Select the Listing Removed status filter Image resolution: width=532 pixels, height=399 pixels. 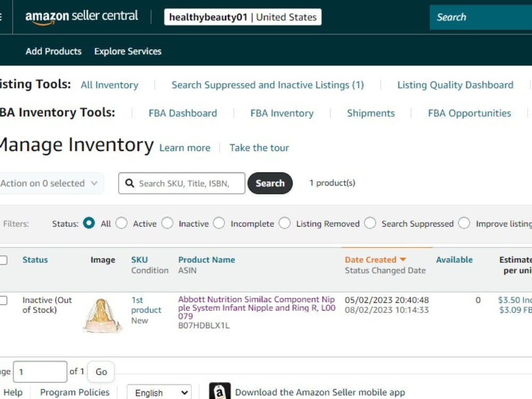[x=285, y=223]
